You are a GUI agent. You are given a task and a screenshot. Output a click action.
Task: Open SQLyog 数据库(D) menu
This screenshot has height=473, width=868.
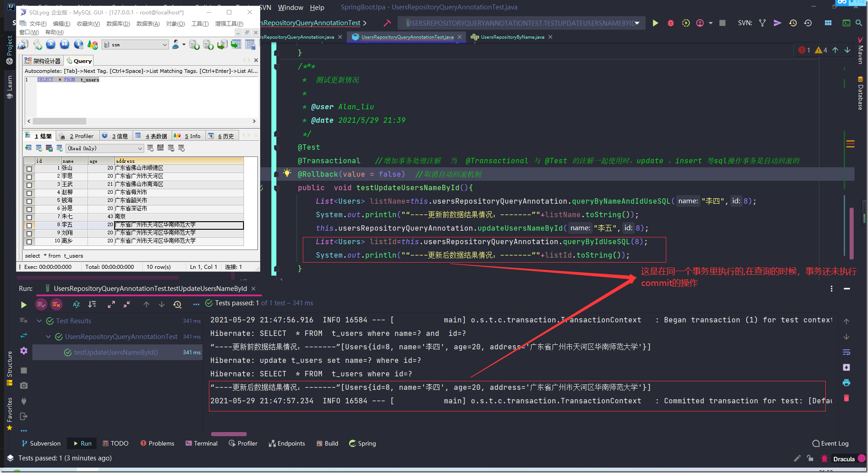point(118,23)
